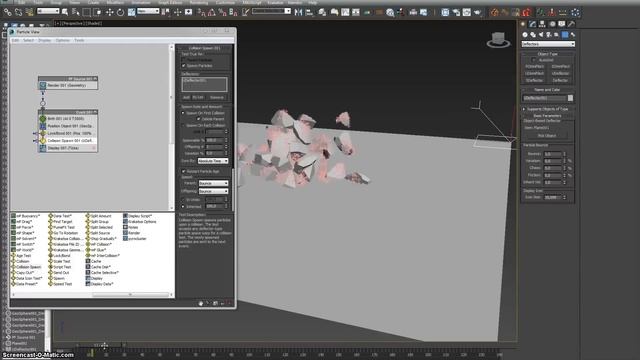Toggle the Snaps Toggle icon
Viewport: 640px width, 360px height.
pos(201,13)
